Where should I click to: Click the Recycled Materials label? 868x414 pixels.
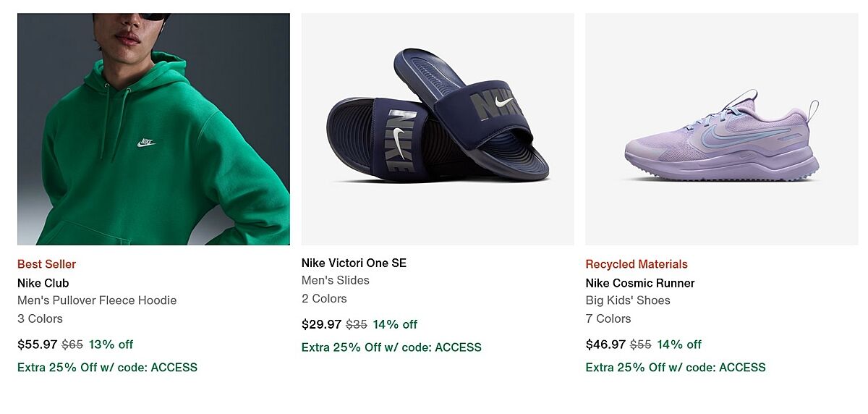(x=637, y=264)
